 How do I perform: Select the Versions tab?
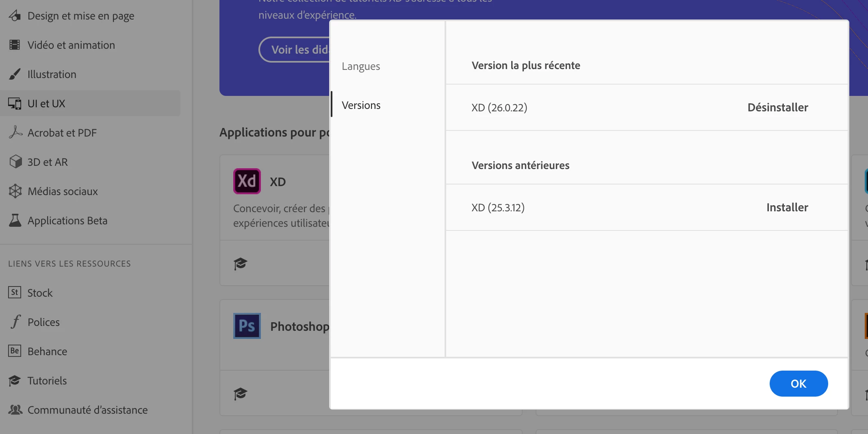361,105
